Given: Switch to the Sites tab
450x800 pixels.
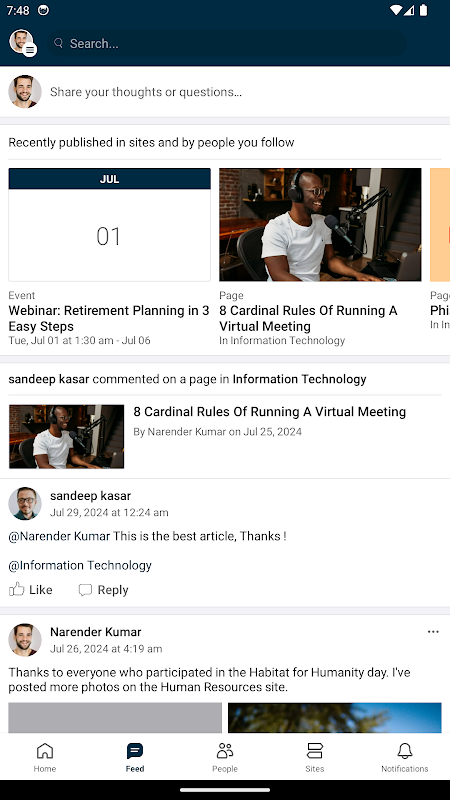Looking at the screenshot, I should point(315,757).
